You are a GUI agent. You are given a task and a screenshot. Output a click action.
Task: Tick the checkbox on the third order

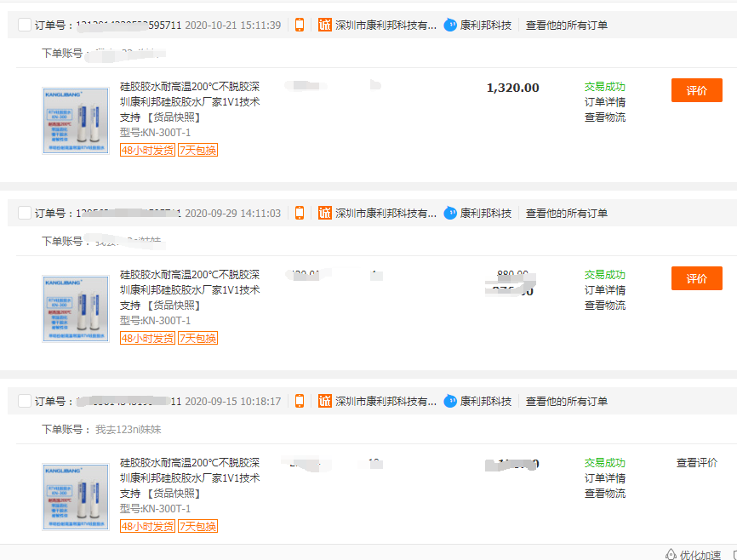(24, 401)
